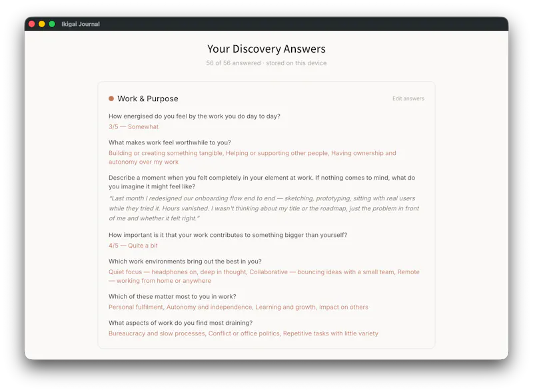
Task: Minimize the window using the yellow button
Action: pyautogui.click(x=42, y=24)
